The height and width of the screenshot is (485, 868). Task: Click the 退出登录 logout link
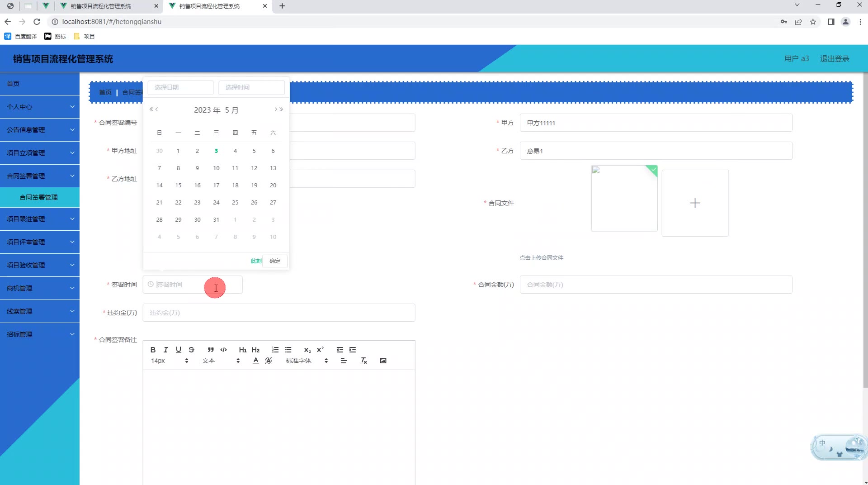click(835, 59)
